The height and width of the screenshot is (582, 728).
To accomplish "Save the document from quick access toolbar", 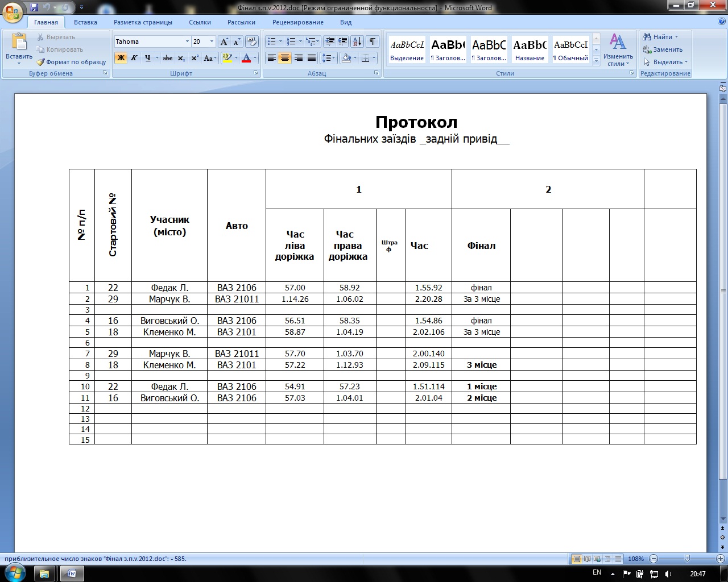I will [34, 7].
